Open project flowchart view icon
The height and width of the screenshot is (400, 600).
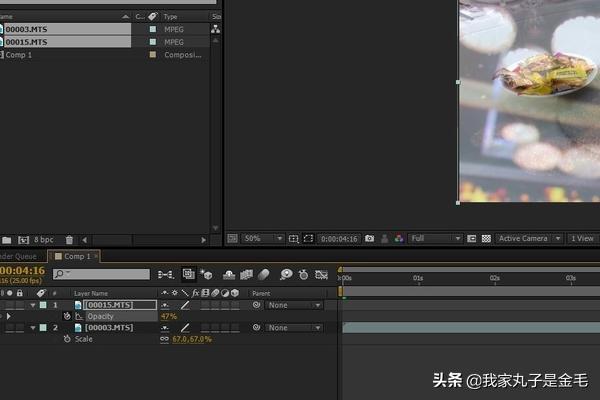[x=215, y=29]
